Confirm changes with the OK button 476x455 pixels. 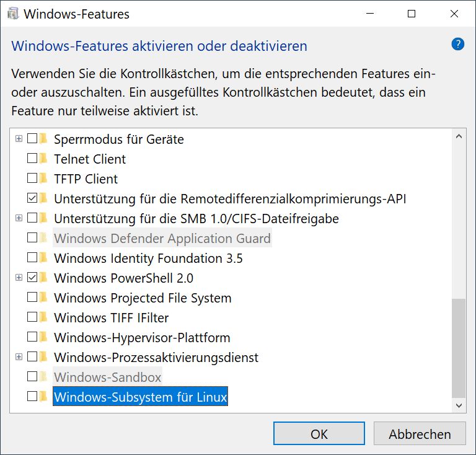pyautogui.click(x=319, y=433)
